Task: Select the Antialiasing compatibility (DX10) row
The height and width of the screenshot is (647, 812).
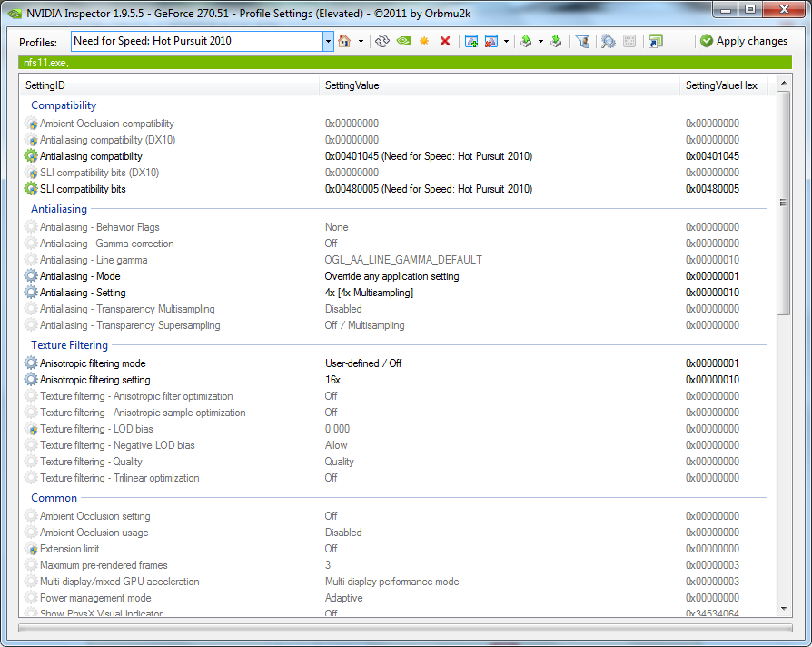Action: coord(393,140)
